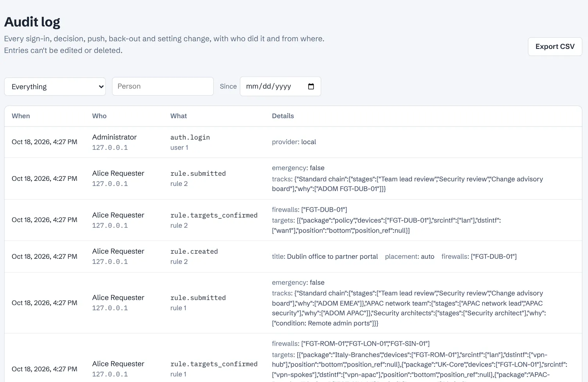The height and width of the screenshot is (382, 588).
Task: Click 'firewalls: ["FGT-ROM-01","FGT-LON-01","FGT-SIN-01"]' text
Action: tap(351, 344)
